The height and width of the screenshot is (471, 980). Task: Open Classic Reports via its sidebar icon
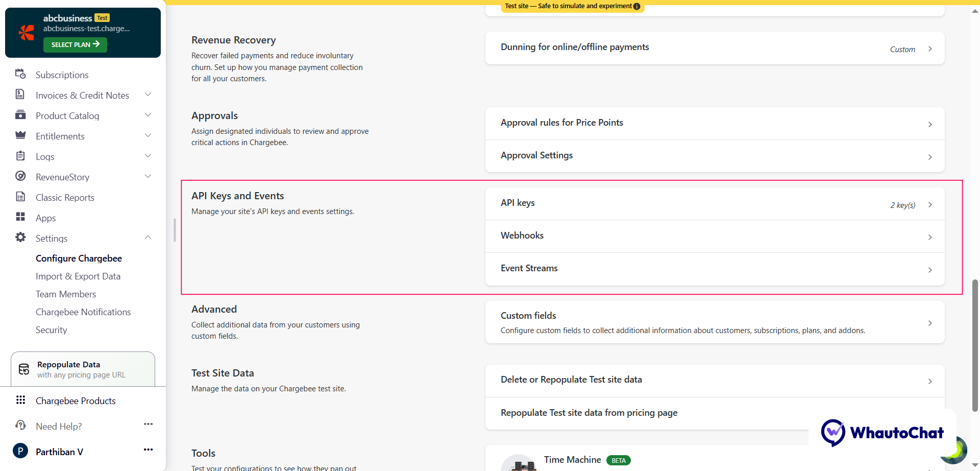pos(20,197)
